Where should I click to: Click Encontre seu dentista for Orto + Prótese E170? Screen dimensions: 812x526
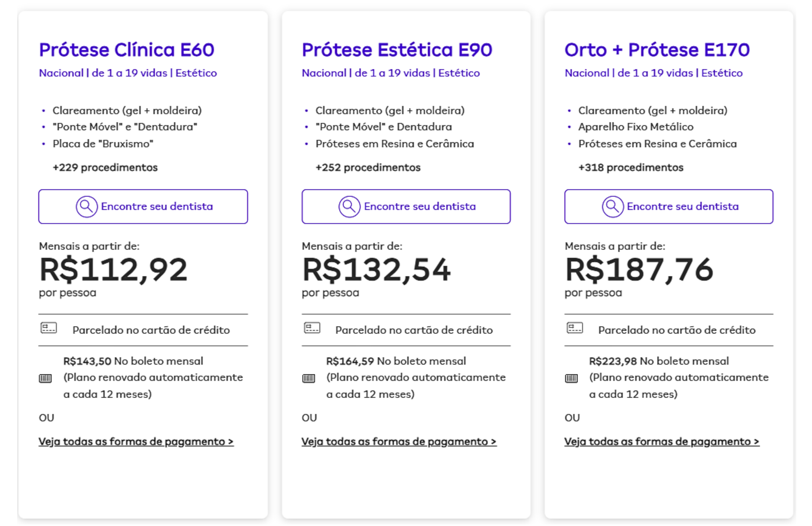coord(669,207)
